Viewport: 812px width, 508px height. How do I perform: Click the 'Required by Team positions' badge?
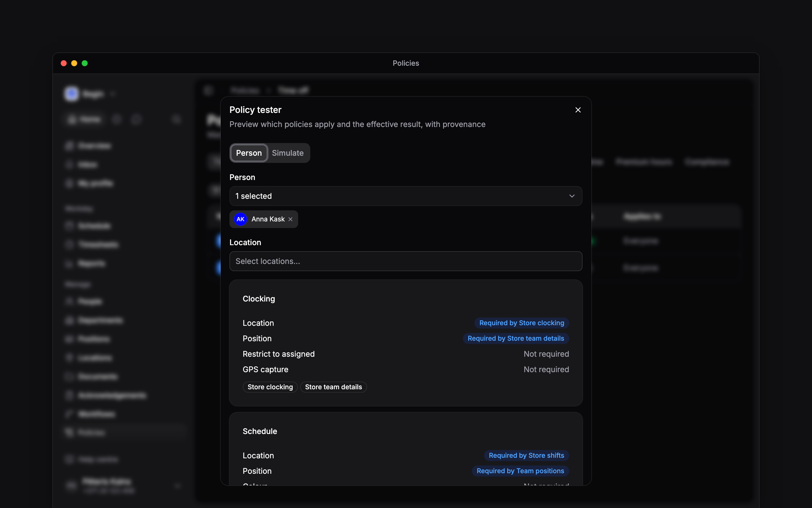point(520,471)
